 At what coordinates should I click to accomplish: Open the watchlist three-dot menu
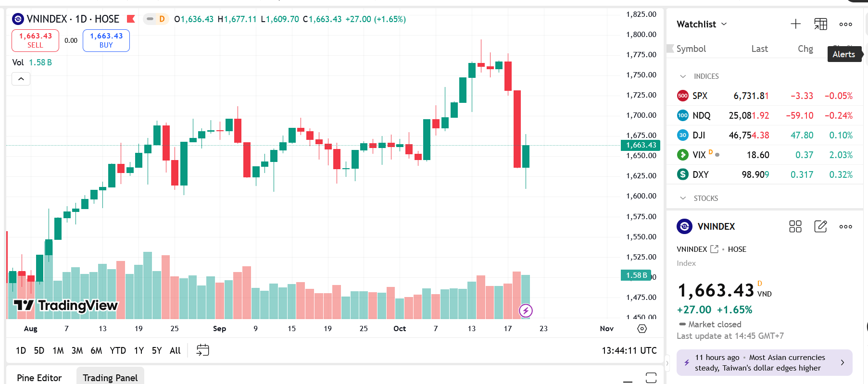[845, 24]
